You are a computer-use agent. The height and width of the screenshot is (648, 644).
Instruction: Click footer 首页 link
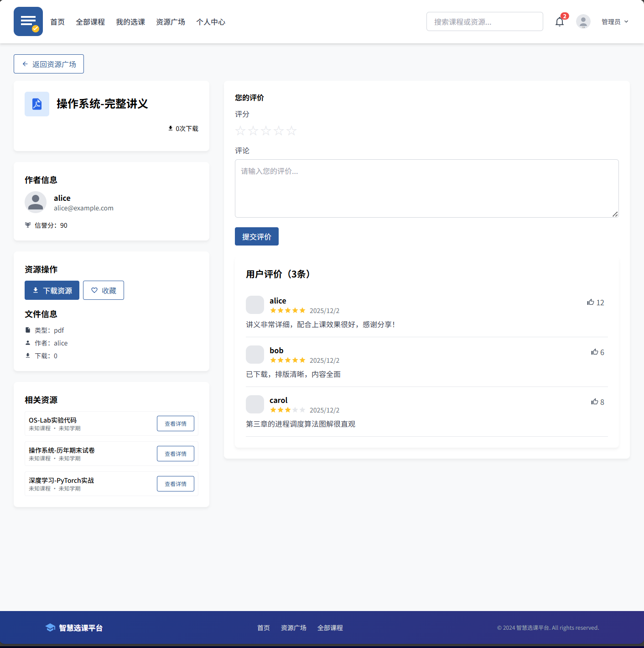pos(264,628)
